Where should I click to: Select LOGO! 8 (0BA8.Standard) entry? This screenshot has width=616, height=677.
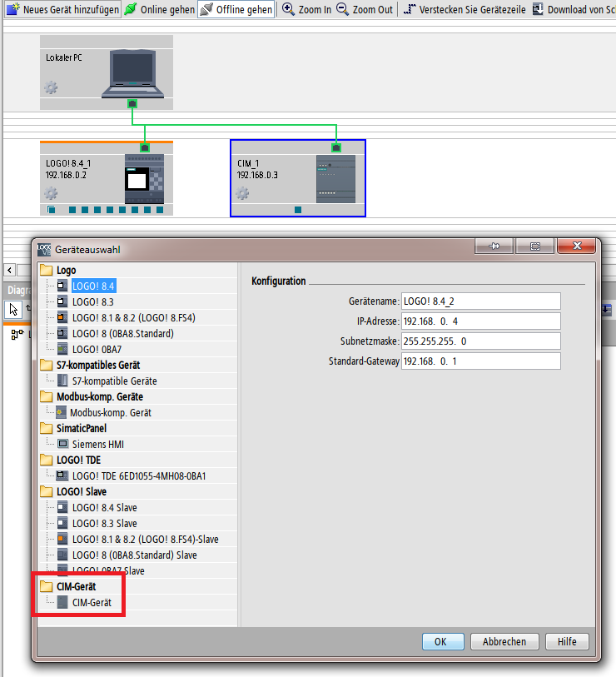[123, 333]
